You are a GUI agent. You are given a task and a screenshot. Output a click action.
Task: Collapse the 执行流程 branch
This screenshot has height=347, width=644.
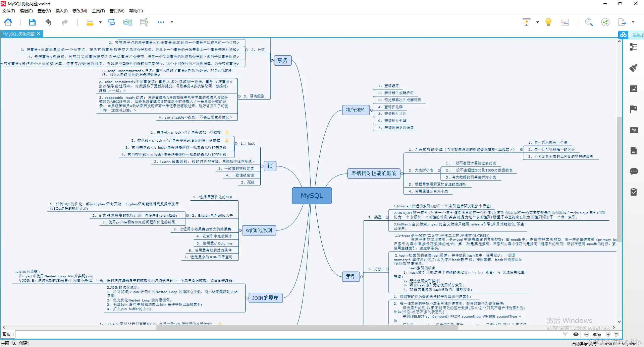[x=372, y=110]
